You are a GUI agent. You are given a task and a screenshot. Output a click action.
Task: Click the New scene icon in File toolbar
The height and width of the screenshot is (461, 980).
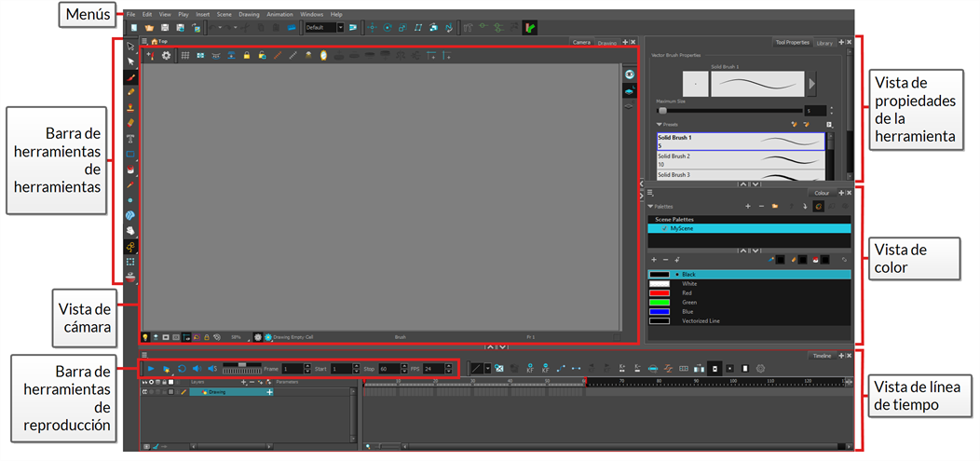click(x=134, y=28)
